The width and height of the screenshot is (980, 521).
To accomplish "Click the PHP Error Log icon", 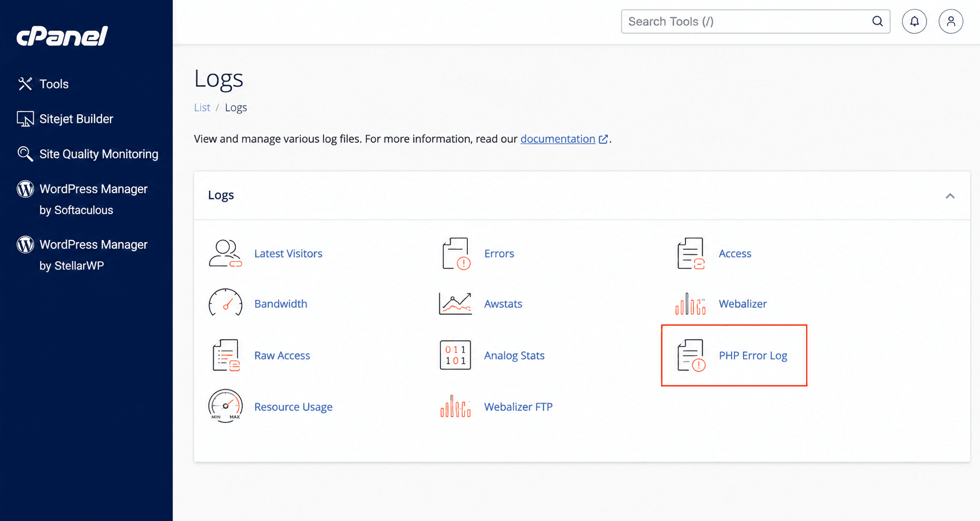I will [691, 355].
